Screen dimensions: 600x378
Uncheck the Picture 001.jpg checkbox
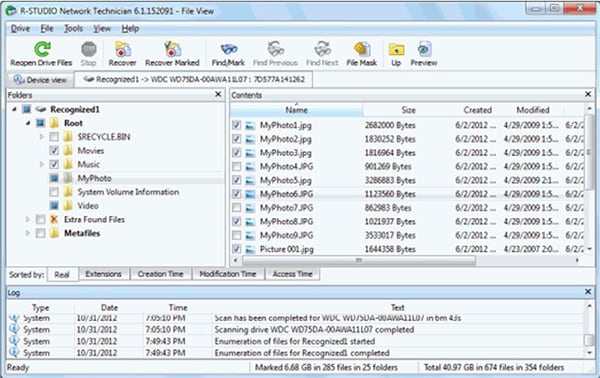(236, 249)
